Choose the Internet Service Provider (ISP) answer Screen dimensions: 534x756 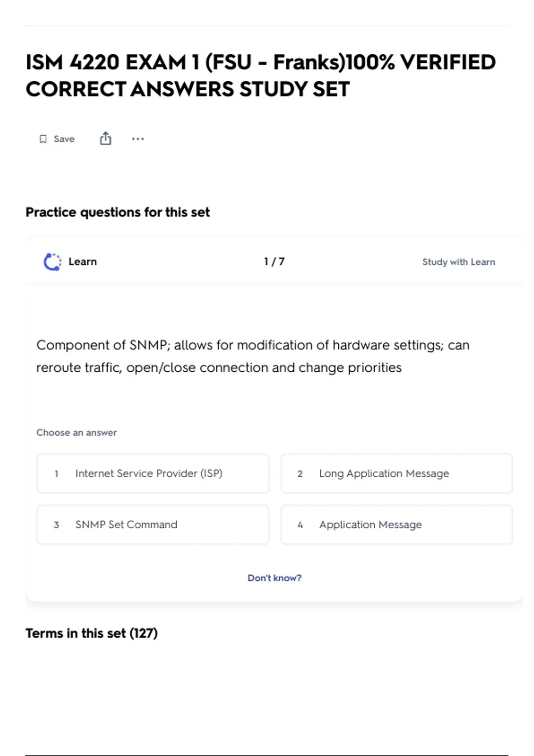coord(149,474)
